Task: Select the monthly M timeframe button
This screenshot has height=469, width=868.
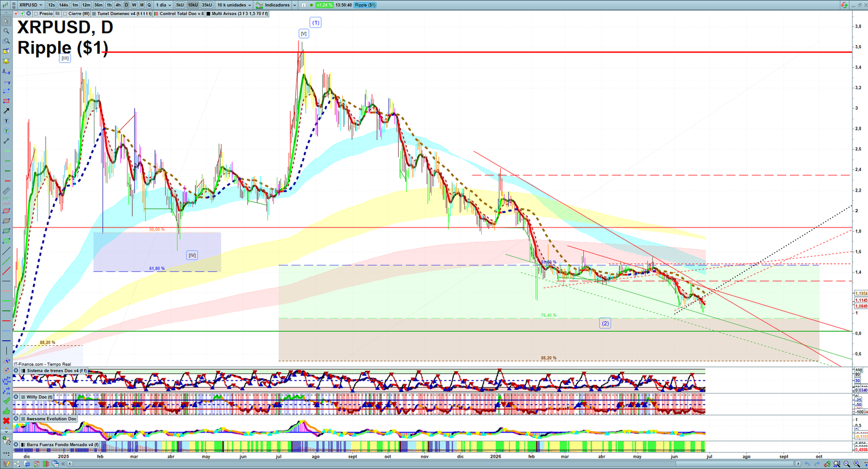Action: point(142,5)
